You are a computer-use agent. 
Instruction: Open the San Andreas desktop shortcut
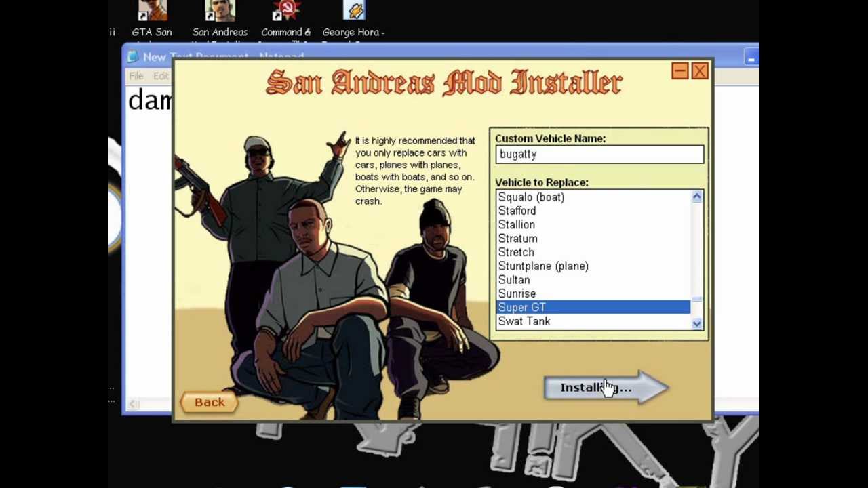pos(220,20)
